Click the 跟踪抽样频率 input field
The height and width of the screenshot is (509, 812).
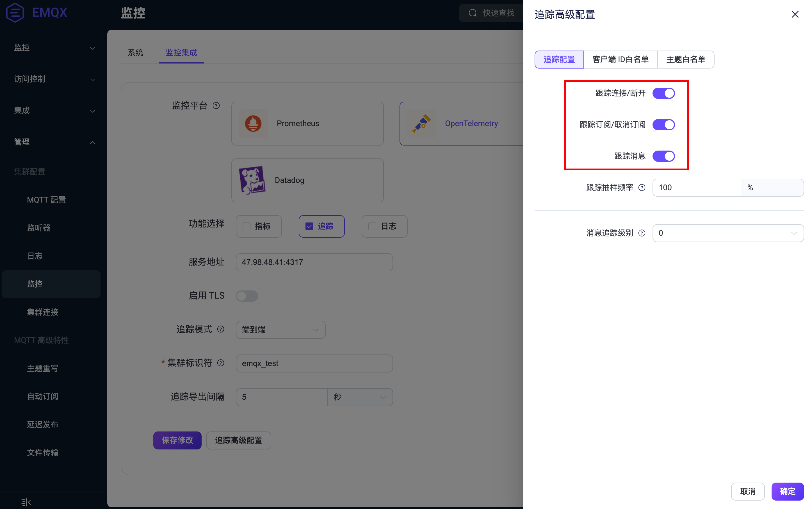[696, 188]
